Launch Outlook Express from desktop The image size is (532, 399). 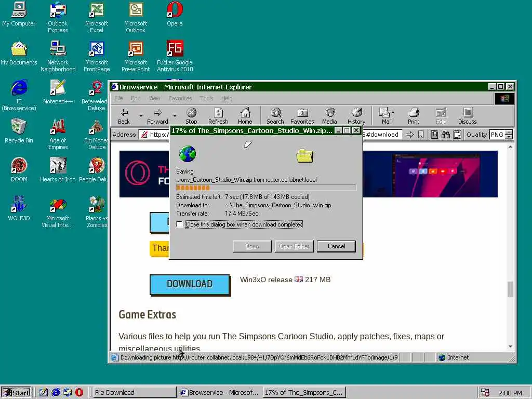coord(58,17)
